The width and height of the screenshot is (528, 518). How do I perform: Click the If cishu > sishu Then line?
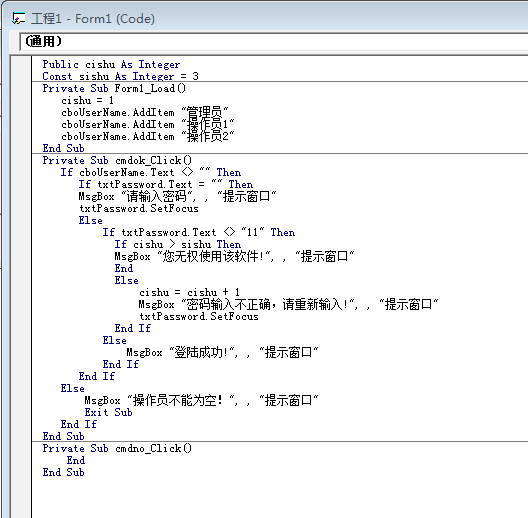tap(177, 244)
